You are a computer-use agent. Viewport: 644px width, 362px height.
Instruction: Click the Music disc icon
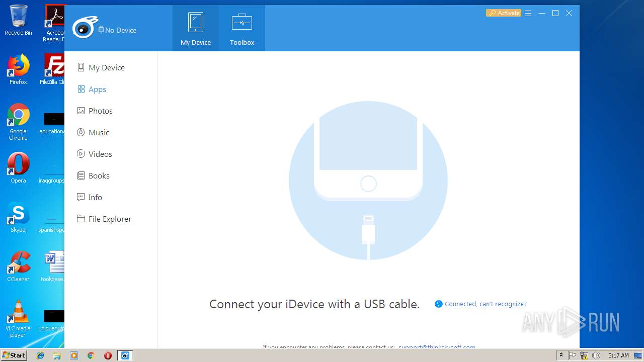point(80,132)
